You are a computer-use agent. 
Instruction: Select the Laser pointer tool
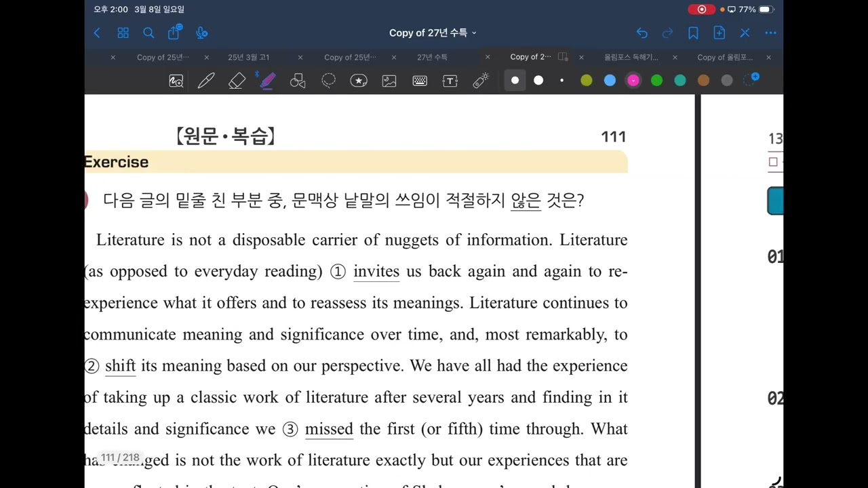(481, 81)
